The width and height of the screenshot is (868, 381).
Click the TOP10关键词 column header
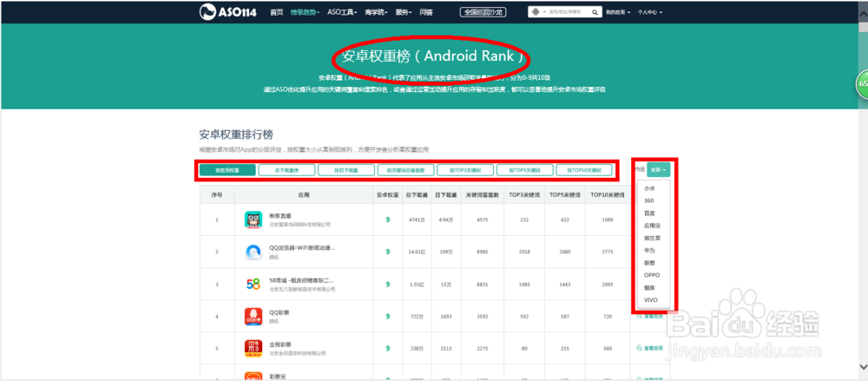tap(608, 195)
